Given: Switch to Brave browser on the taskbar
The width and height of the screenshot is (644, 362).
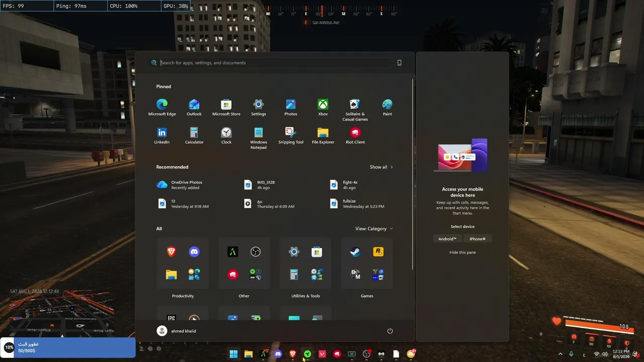Looking at the screenshot, I should click(293, 354).
